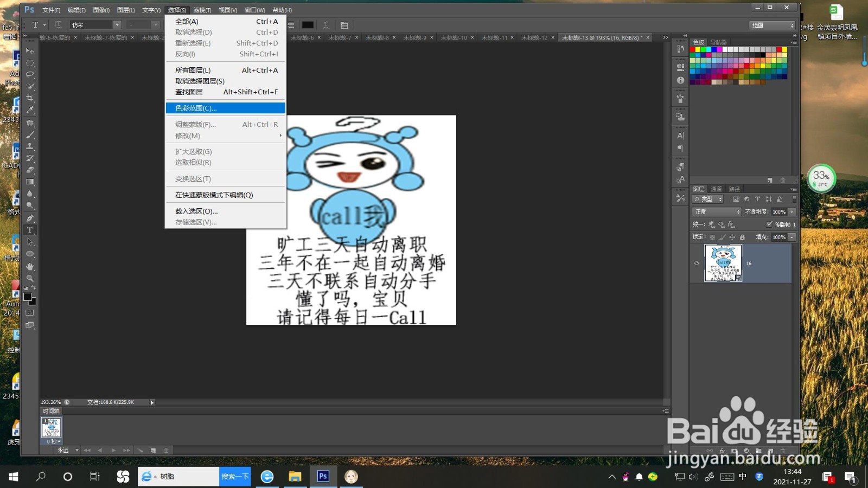868x488 pixels.
Task: Open the Info panel icon
Action: 680,80
